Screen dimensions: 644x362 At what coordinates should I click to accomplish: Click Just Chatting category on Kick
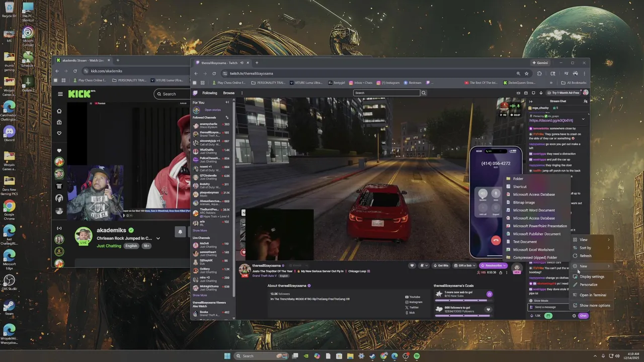pos(109,246)
